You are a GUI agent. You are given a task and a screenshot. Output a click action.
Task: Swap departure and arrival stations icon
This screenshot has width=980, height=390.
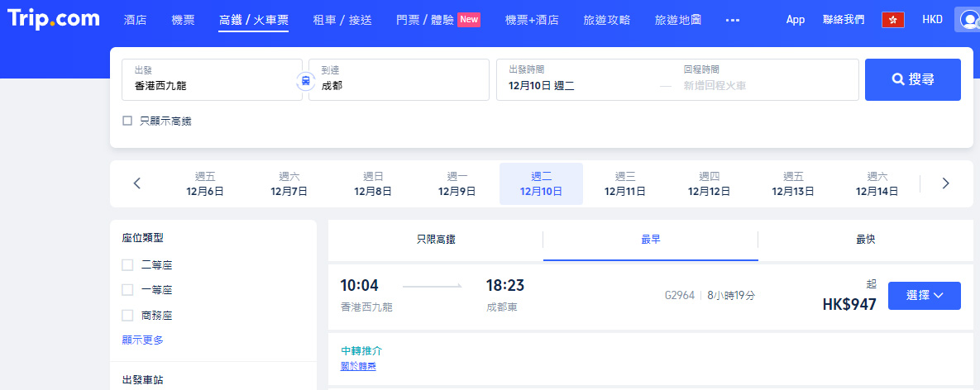click(306, 80)
